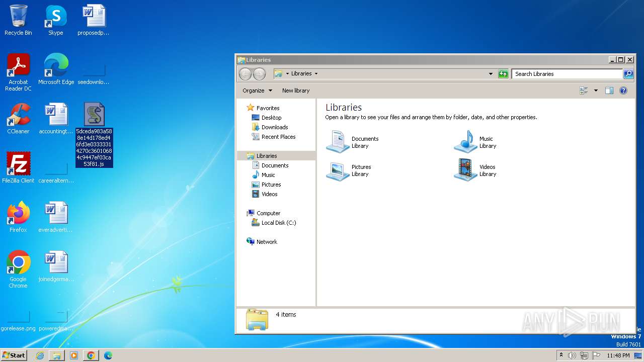Open the Start menu
Image resolution: width=644 pixels, height=362 pixels.
coord(14,355)
